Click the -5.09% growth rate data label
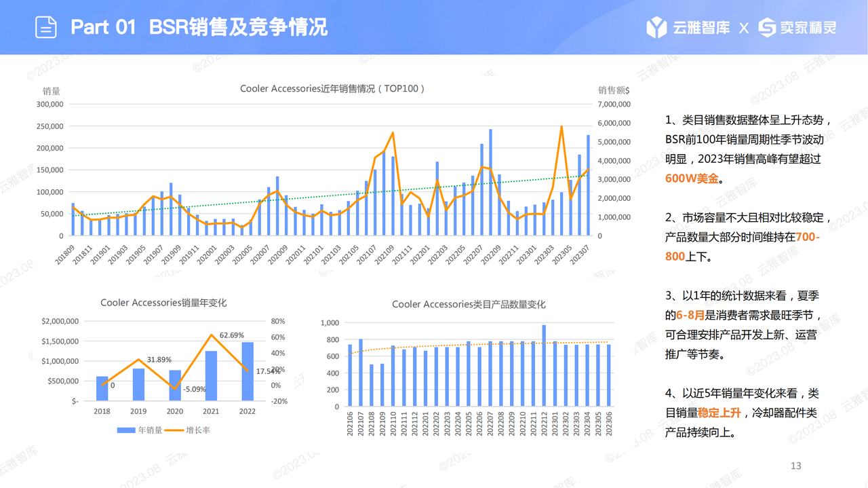 click(x=194, y=389)
